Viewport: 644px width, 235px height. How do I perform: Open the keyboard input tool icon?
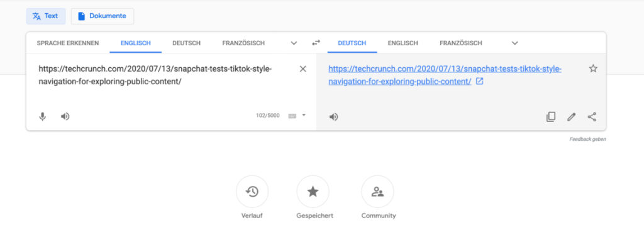292,116
